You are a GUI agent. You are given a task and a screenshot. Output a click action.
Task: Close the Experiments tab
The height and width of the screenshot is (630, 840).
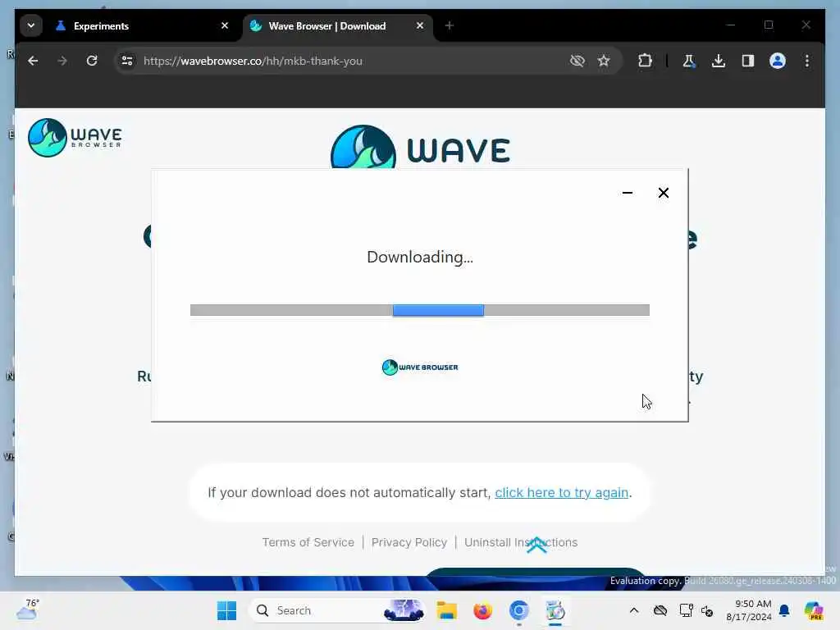[225, 25]
